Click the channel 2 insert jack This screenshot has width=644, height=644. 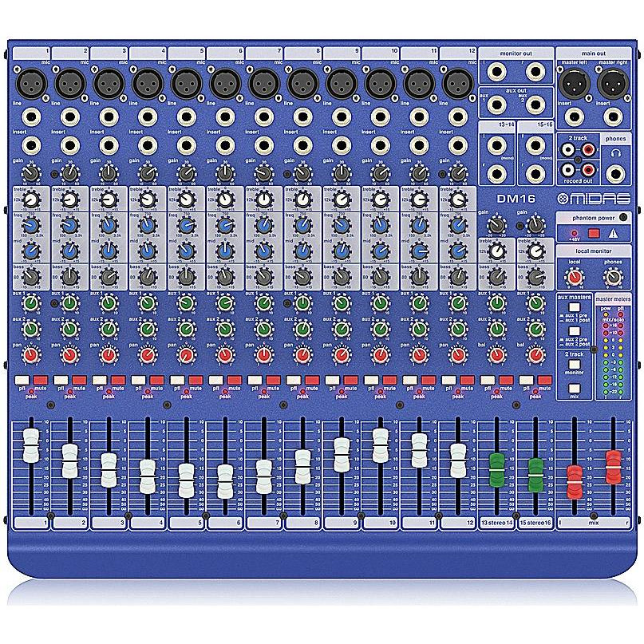click(x=69, y=145)
